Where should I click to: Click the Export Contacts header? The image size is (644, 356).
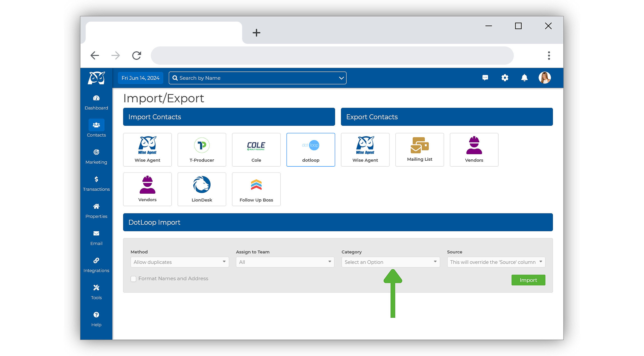point(447,117)
